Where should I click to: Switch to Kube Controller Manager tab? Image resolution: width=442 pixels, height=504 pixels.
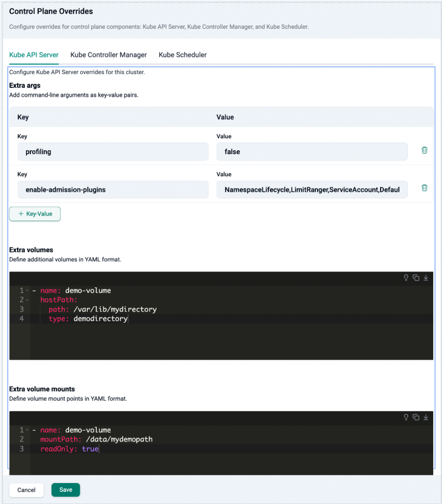click(x=108, y=55)
